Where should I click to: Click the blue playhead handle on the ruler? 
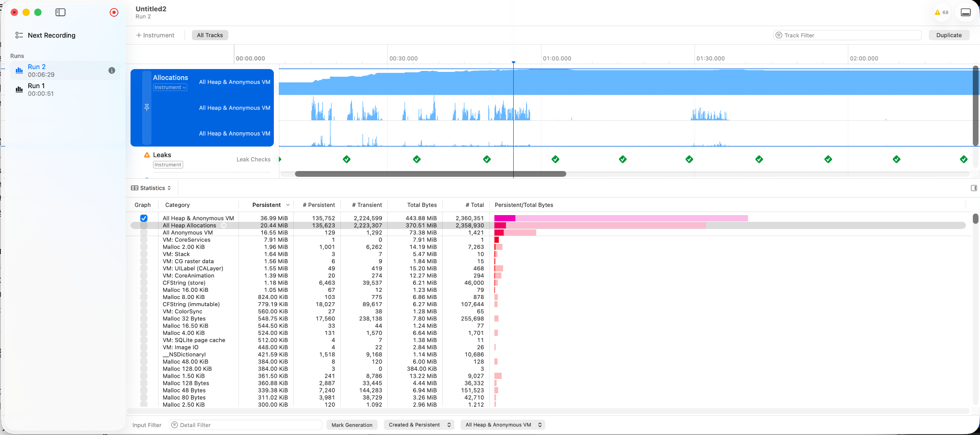point(513,62)
